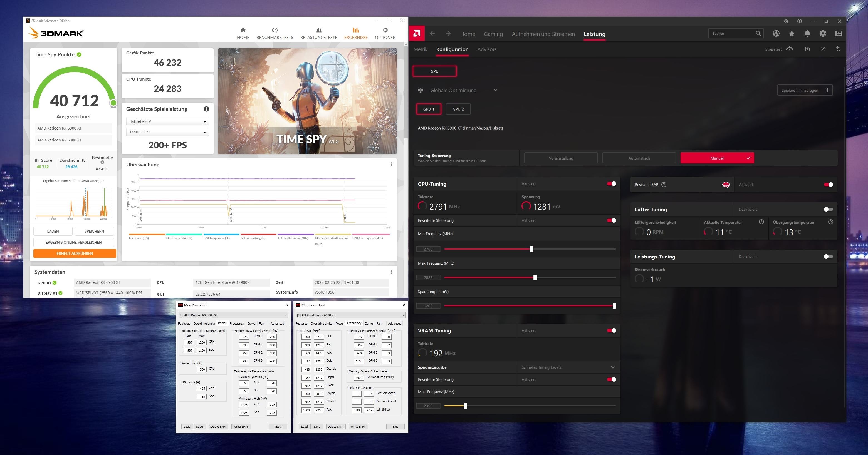
Task: Click AMD back navigation arrow
Action: coord(432,33)
